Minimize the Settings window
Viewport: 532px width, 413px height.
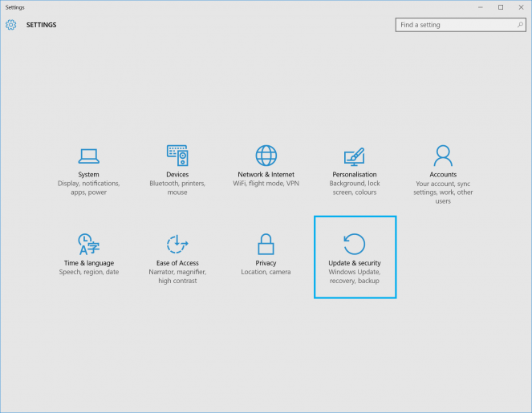481,7
